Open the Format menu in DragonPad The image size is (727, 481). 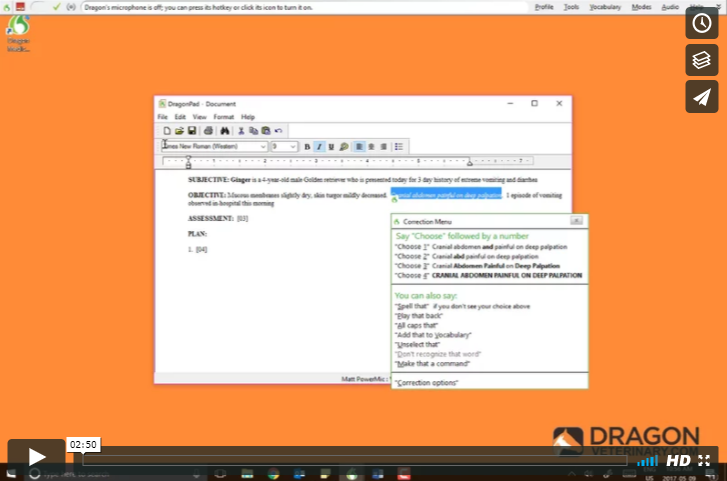(x=223, y=117)
